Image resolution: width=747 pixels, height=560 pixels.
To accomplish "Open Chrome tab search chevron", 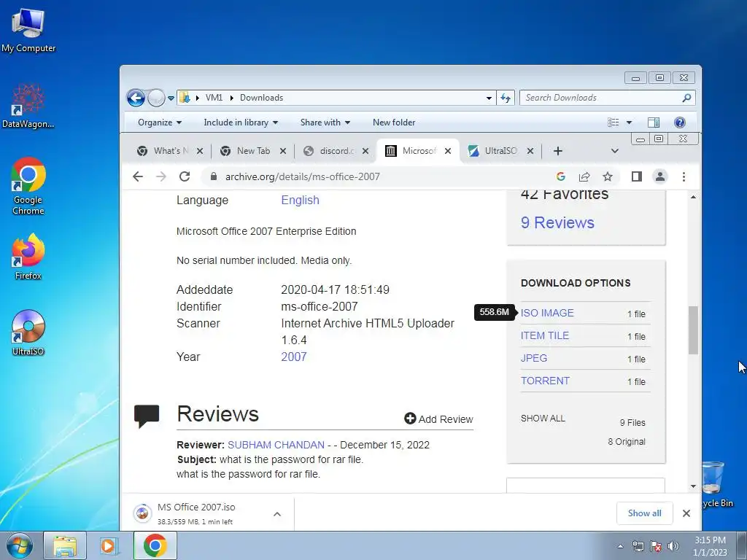I will coord(614,151).
